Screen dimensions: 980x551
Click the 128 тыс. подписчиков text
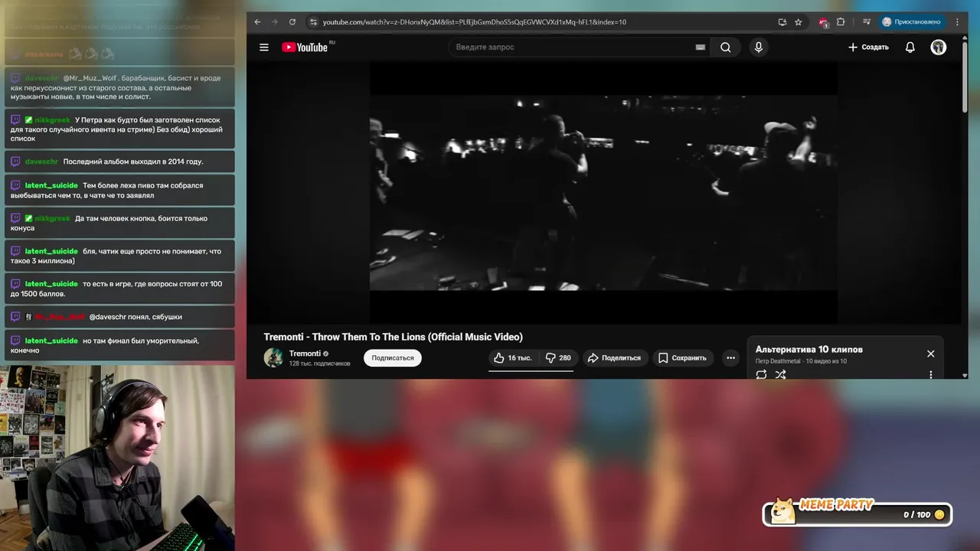[319, 364]
